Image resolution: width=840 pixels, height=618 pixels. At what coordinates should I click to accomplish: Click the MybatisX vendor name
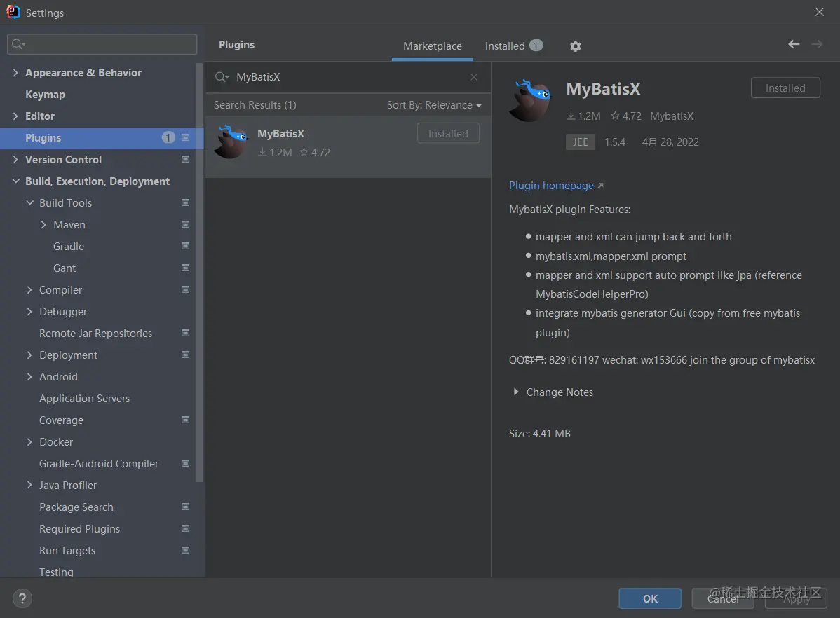672,116
